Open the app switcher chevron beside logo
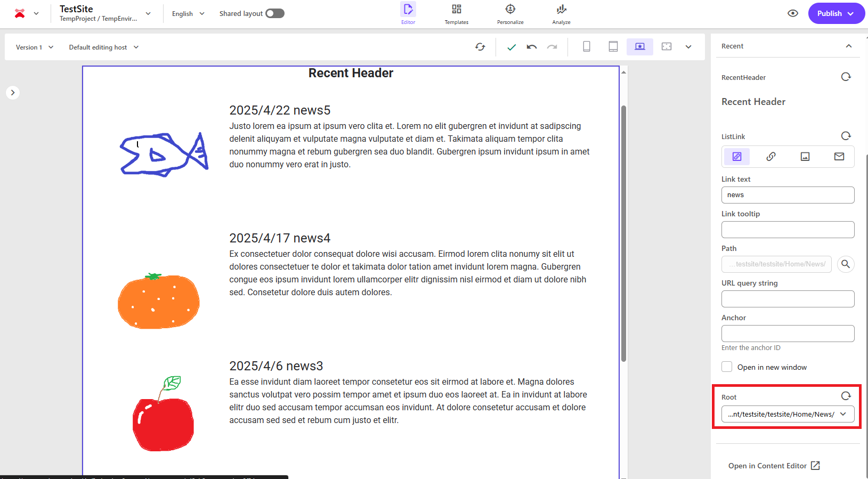Image resolution: width=868 pixels, height=479 pixels. [36, 14]
